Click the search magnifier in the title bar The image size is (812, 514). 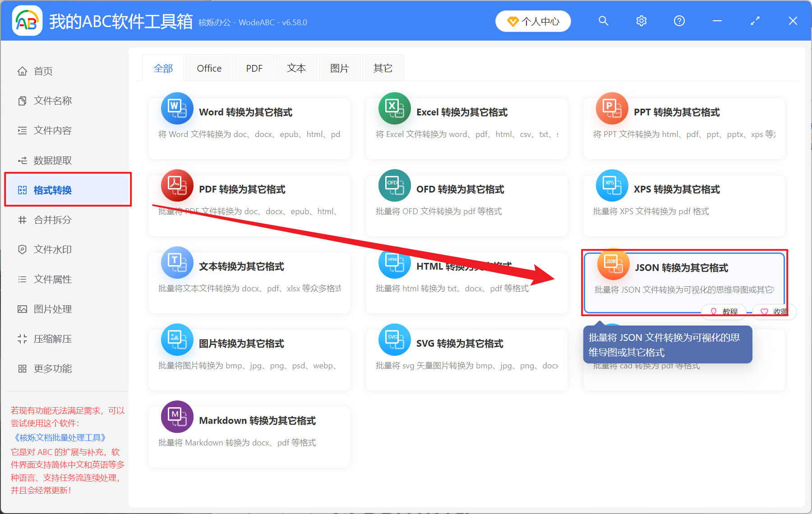pyautogui.click(x=603, y=21)
